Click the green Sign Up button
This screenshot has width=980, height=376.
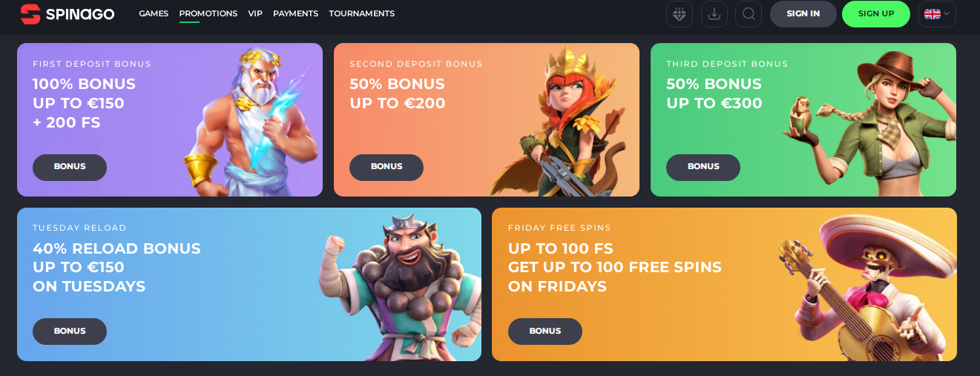point(876,14)
